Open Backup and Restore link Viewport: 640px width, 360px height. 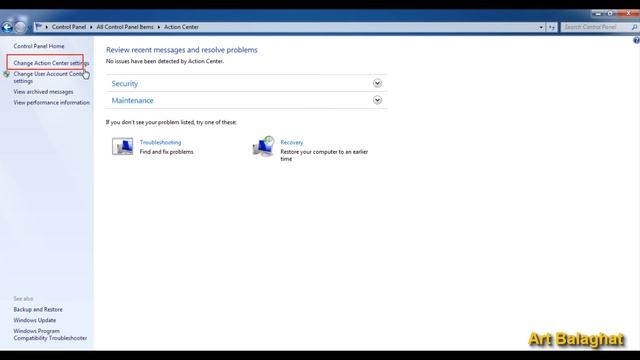(38, 309)
